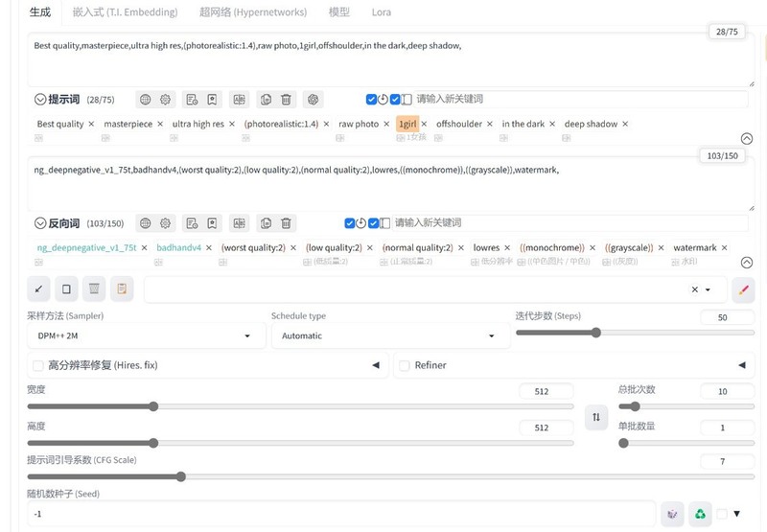Toggle the extra seed checkbox beside recycle

(x=722, y=514)
